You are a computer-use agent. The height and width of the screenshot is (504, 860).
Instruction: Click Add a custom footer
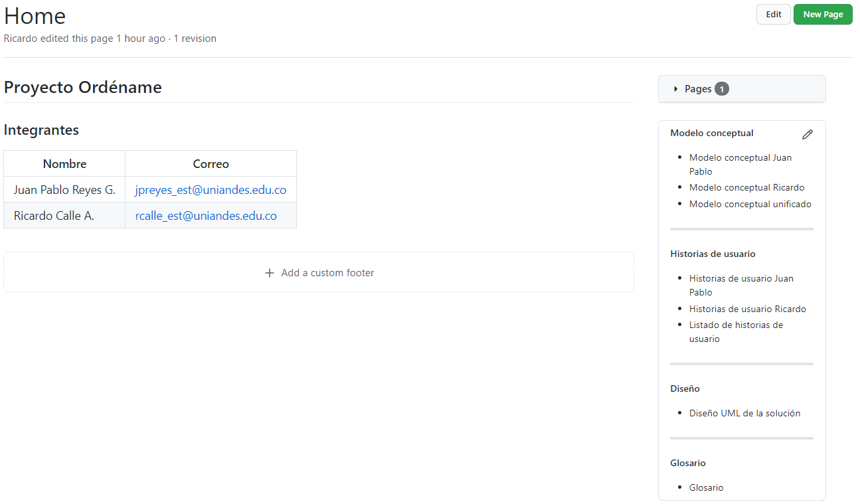point(327,273)
